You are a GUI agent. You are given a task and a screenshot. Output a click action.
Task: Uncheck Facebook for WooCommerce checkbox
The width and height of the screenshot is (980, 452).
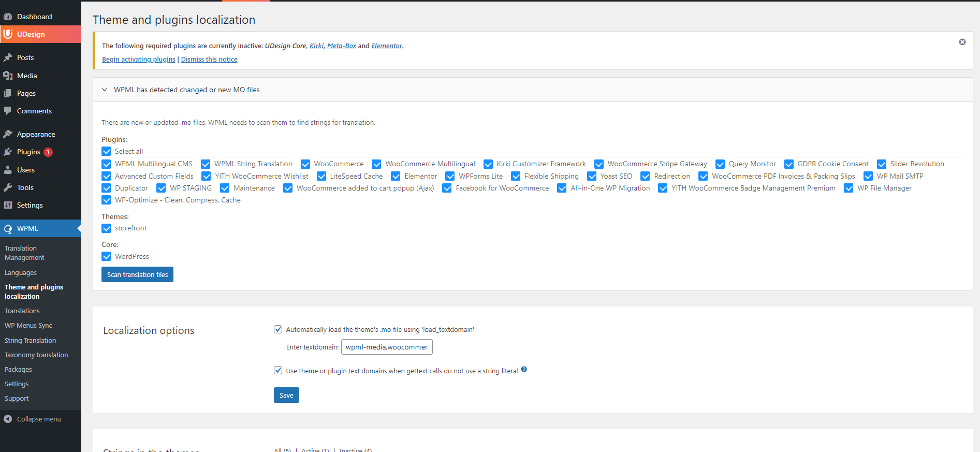coord(447,188)
